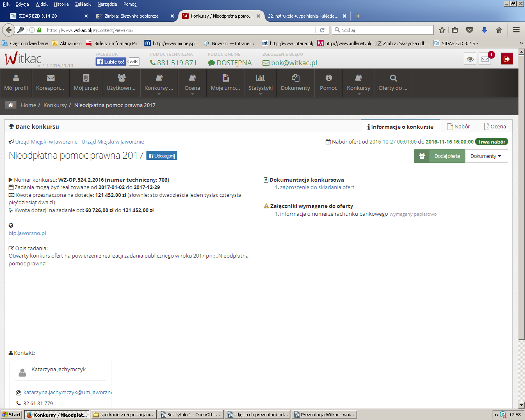Expand the Konkursy menu next to Pomoc
Viewport: 525px width, 420px height.
pyautogui.click(x=358, y=82)
